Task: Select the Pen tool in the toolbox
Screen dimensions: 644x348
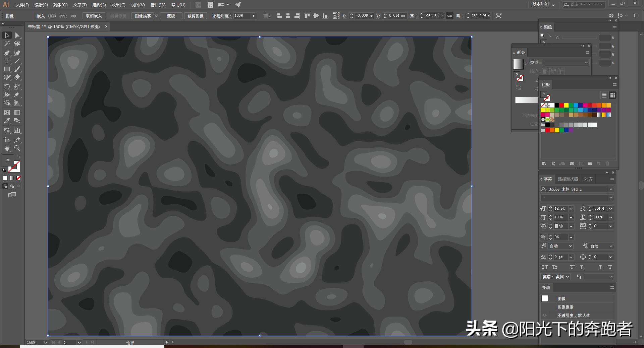Action: (7, 53)
